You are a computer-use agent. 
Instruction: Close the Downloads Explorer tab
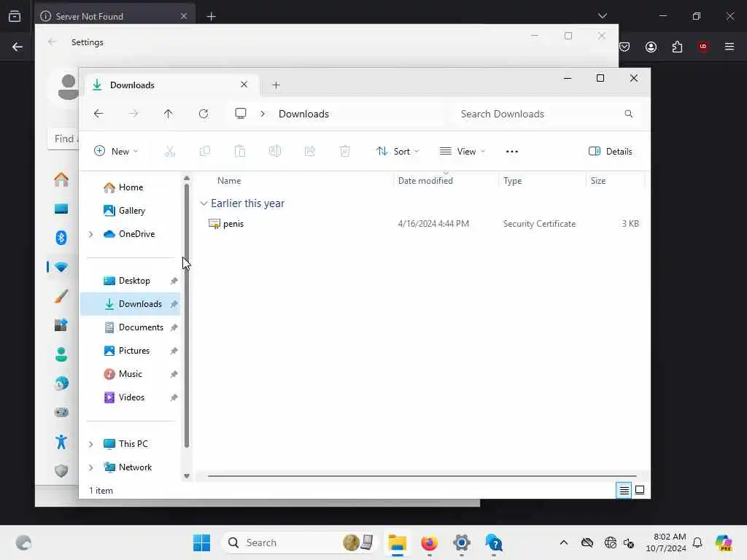(x=244, y=85)
